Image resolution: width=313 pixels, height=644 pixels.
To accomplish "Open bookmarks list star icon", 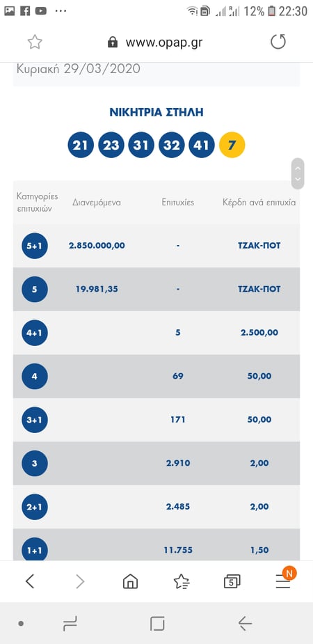I will [182, 581].
